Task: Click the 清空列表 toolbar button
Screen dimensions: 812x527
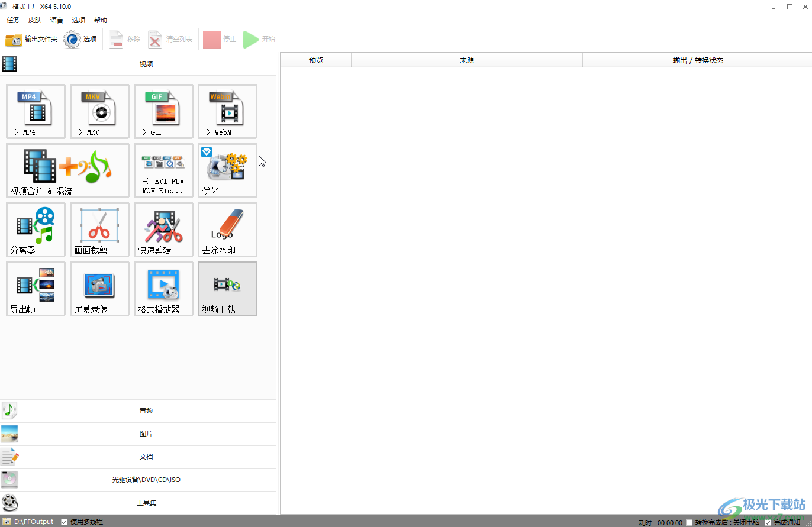Action: (x=170, y=40)
